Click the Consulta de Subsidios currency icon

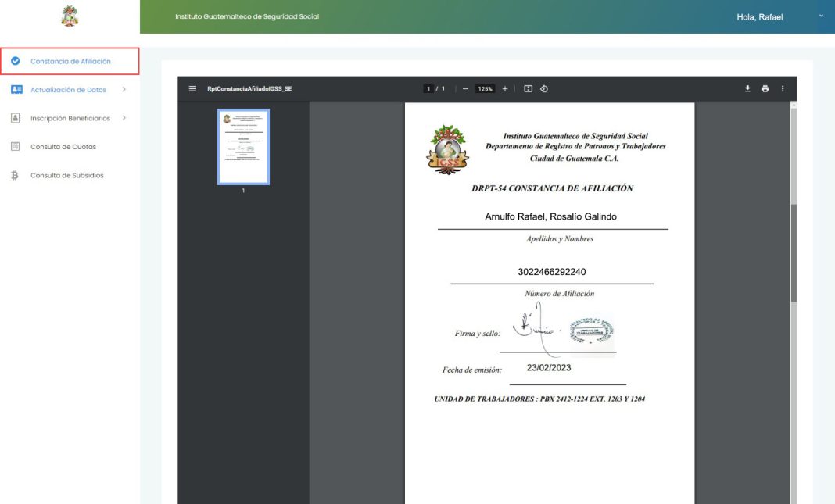pyautogui.click(x=16, y=175)
